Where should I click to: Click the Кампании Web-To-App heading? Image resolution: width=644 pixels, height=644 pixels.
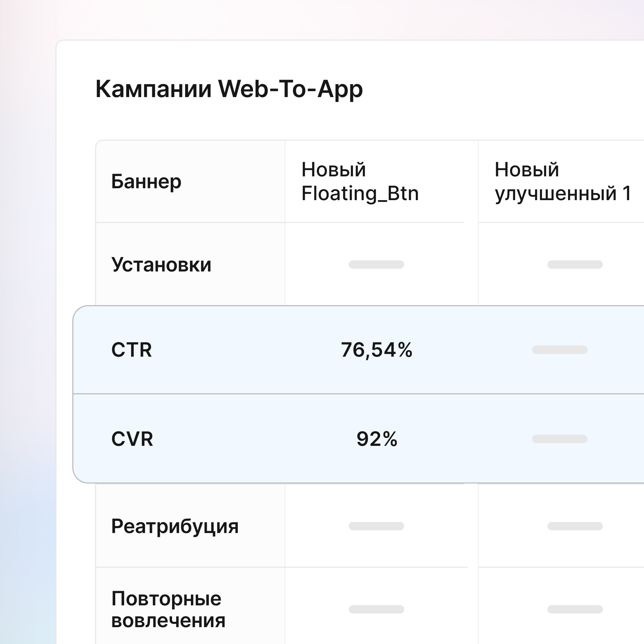pyautogui.click(x=229, y=89)
